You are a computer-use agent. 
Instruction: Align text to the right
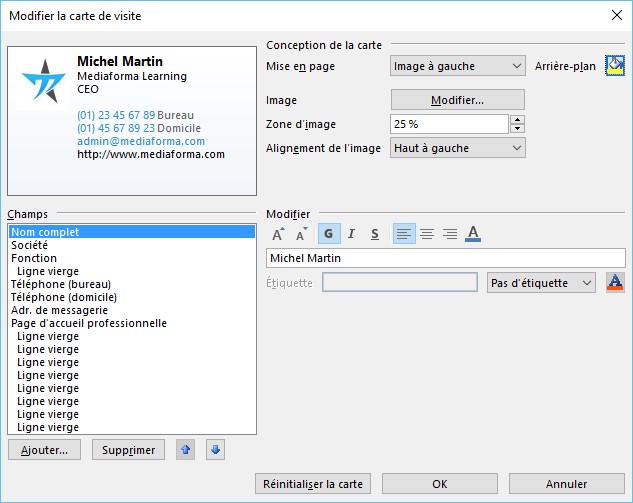pyautogui.click(x=450, y=234)
